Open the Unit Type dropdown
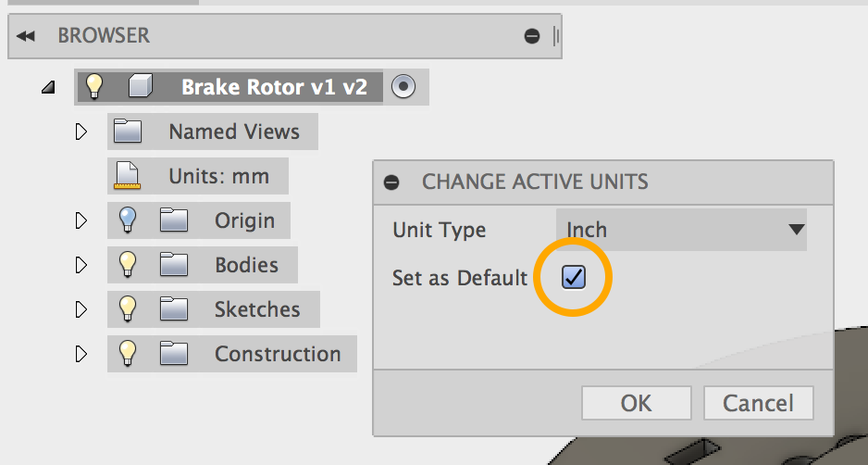Image resolution: width=868 pixels, height=465 pixels. pyautogui.click(x=681, y=230)
